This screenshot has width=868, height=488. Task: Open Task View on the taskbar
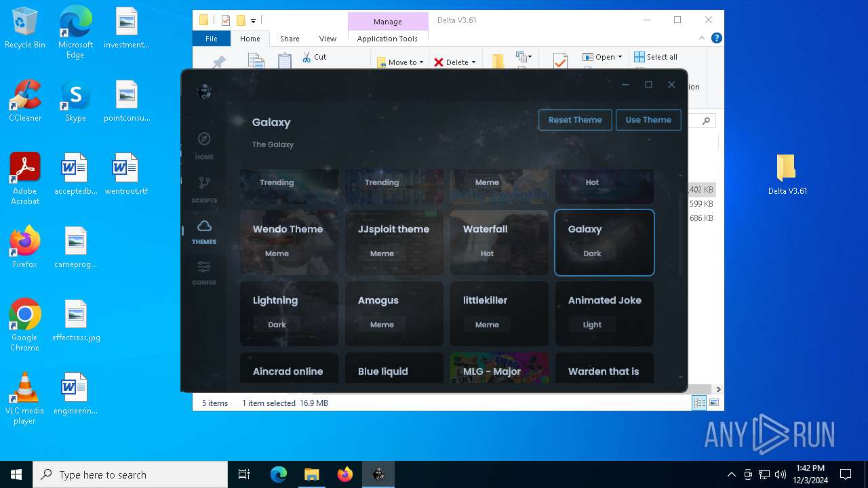point(244,474)
